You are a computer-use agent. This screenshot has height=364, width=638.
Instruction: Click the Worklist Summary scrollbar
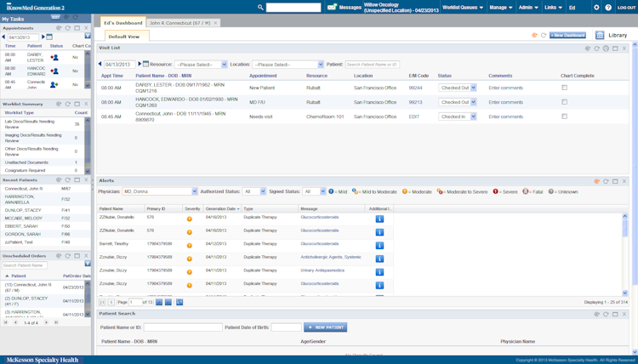(x=88, y=145)
